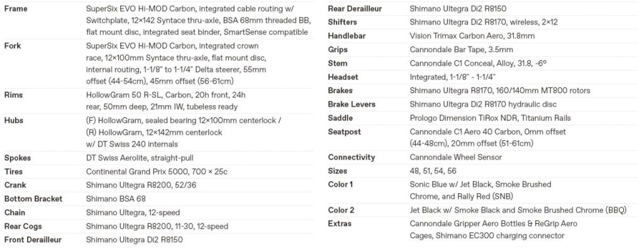Click the Front Derailleur label
The image size is (644, 251).
(33, 240)
